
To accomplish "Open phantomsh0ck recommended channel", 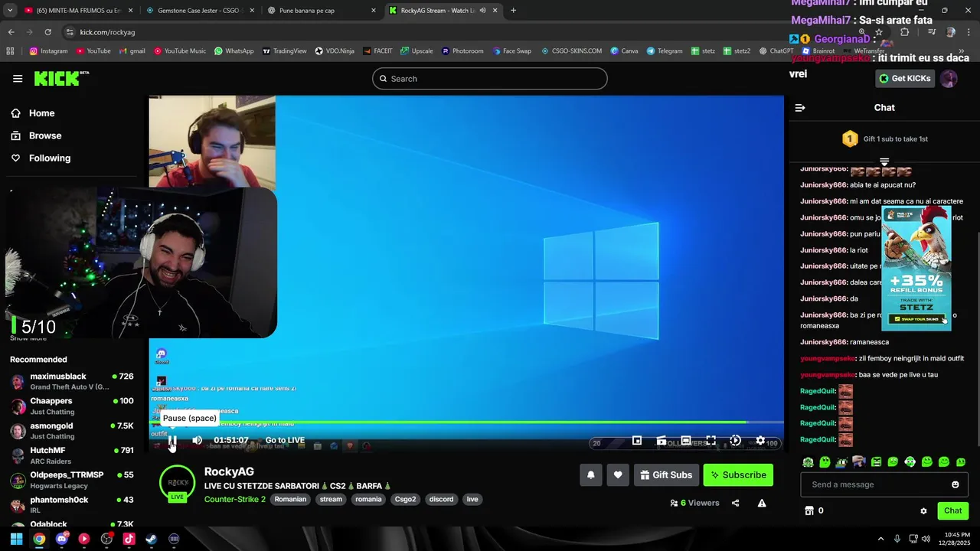I will point(71,504).
